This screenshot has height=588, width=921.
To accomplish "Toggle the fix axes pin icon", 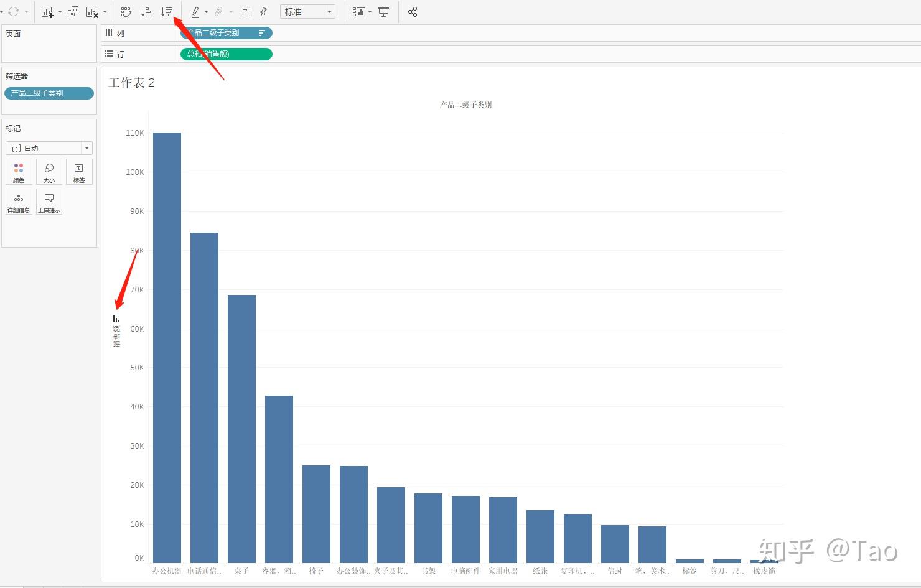I will coord(263,12).
